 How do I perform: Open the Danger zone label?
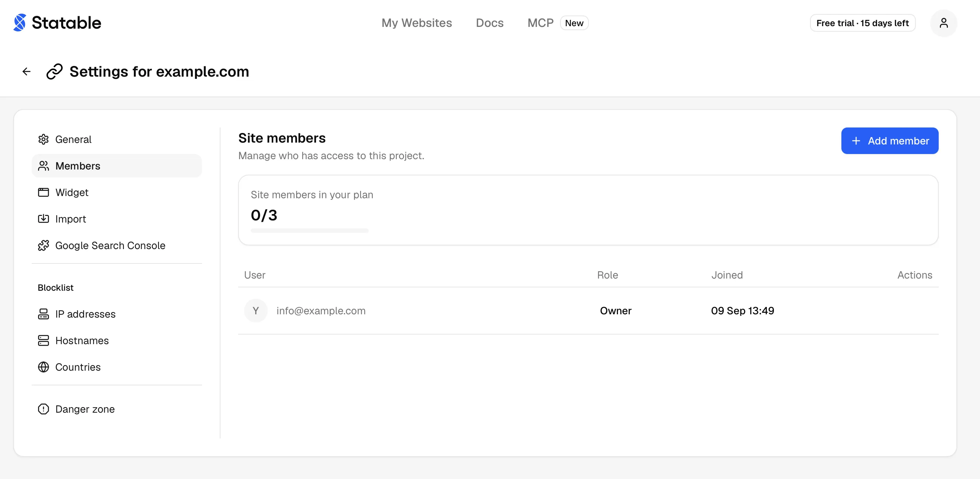click(85, 409)
